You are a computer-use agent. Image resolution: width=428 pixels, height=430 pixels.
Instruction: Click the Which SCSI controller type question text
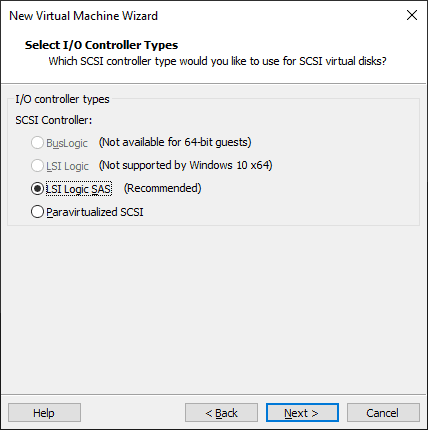pos(217,61)
